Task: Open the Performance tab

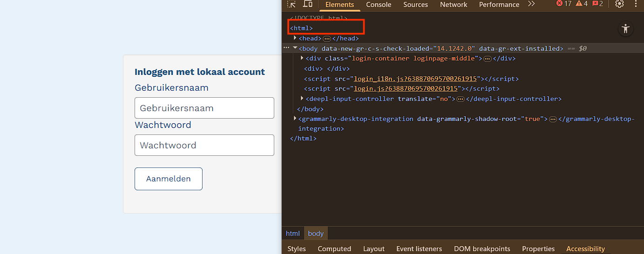Action: coord(499,5)
